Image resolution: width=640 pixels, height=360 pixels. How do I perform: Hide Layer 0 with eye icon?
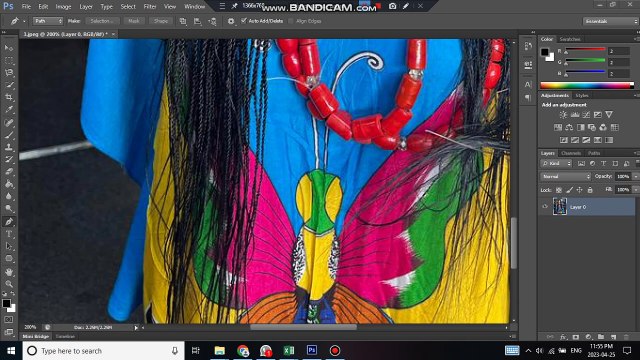545,207
